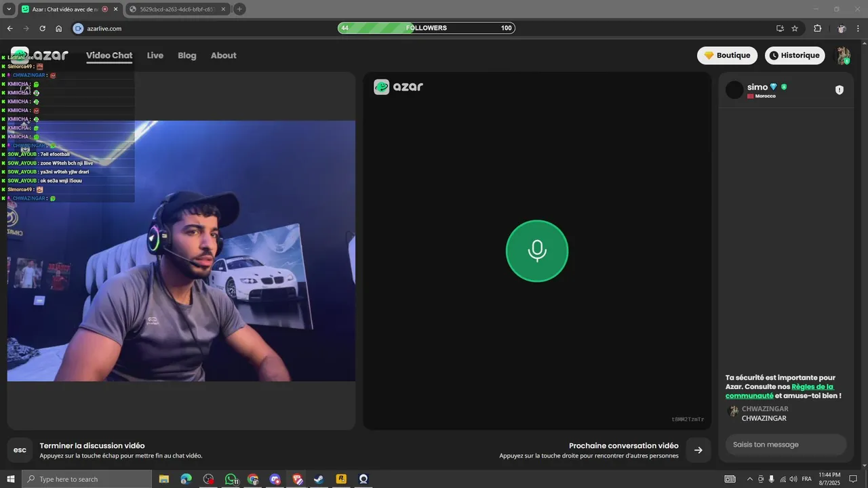Open a new browser tab
Screen dimensions: 868x488
[x=239, y=9]
